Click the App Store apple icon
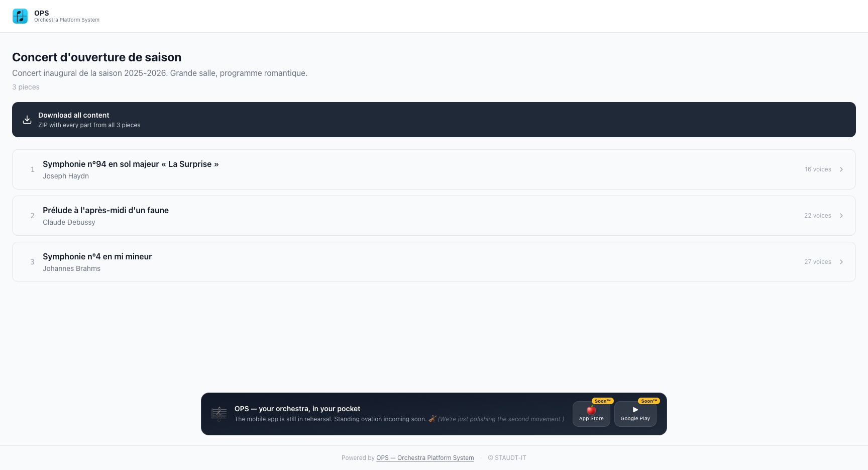The image size is (868, 470). [591, 410]
